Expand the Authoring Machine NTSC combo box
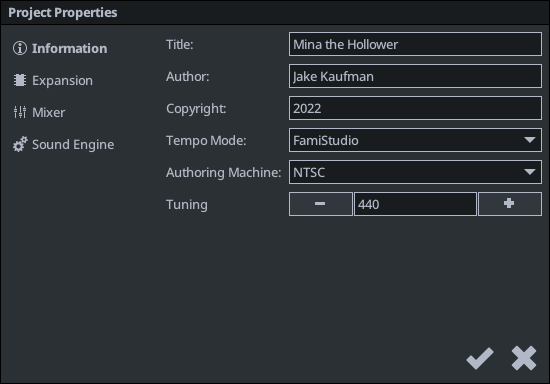550x384 pixels. 415,172
